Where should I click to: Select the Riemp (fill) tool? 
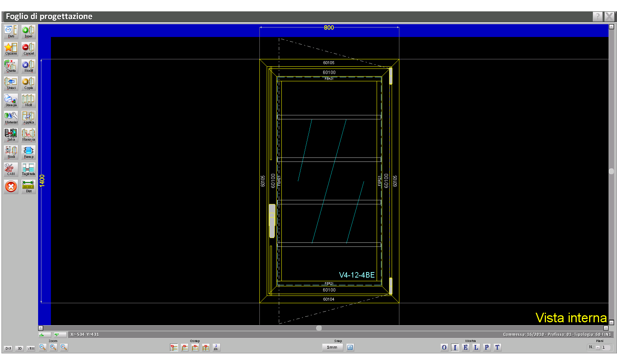point(28,152)
